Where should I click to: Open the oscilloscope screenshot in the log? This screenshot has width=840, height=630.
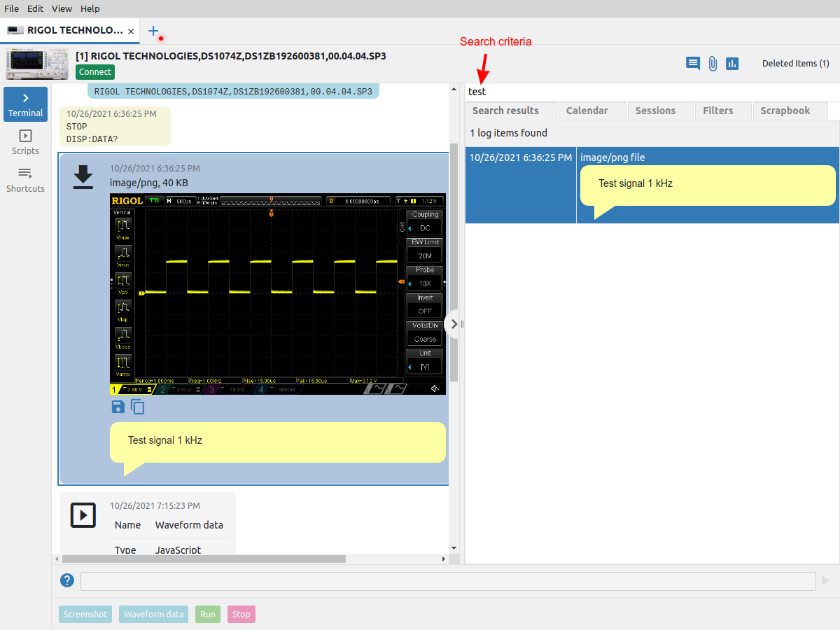pos(278,293)
